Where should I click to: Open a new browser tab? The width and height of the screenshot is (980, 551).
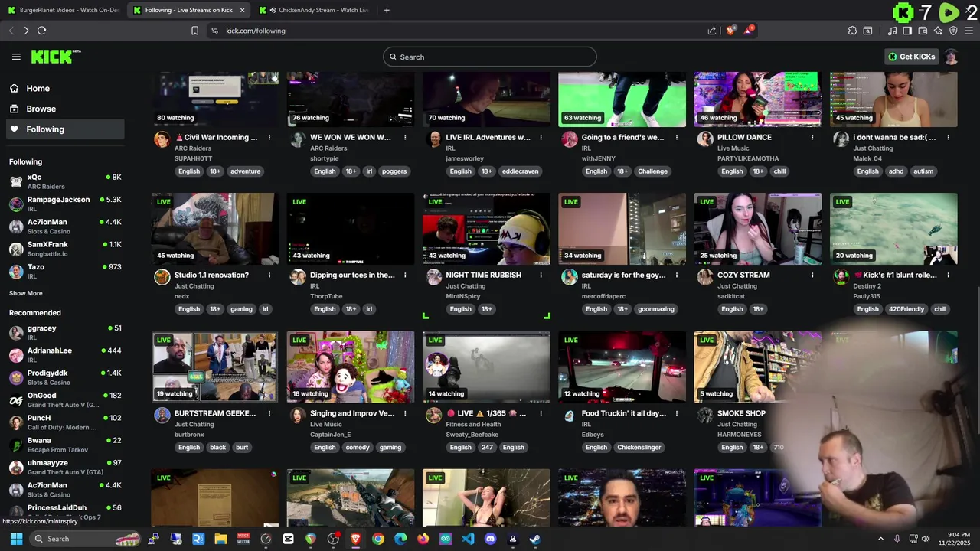[387, 10]
